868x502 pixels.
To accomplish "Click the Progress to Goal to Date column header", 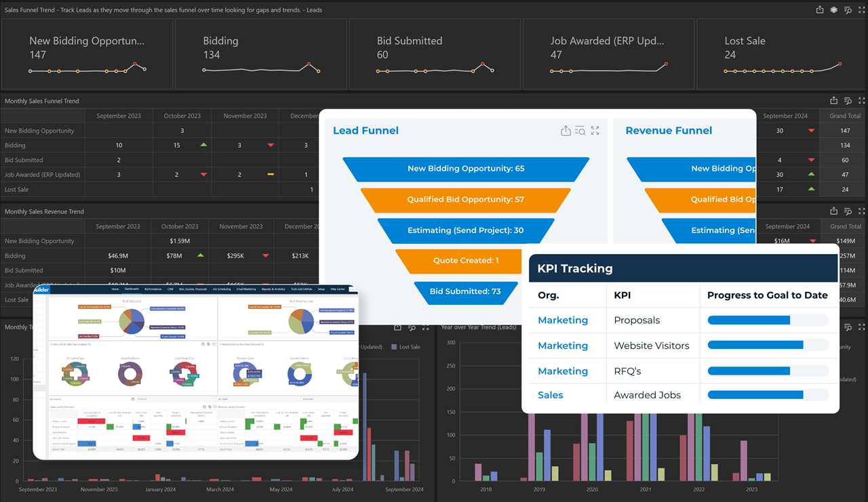I will click(x=768, y=295).
